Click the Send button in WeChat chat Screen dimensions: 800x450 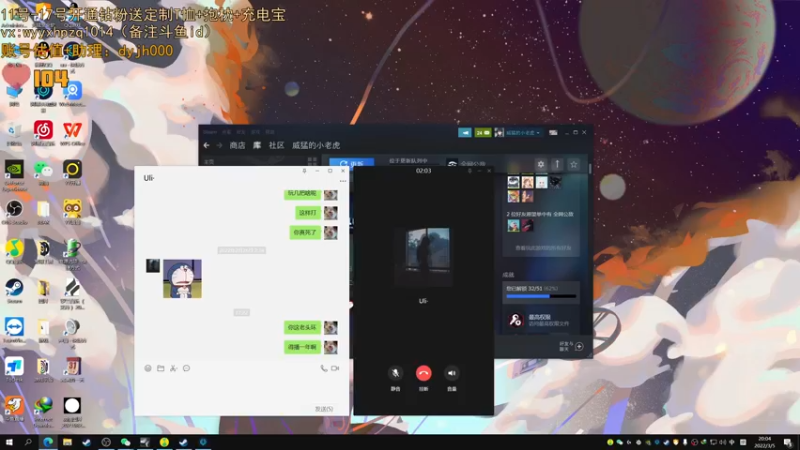pos(324,409)
